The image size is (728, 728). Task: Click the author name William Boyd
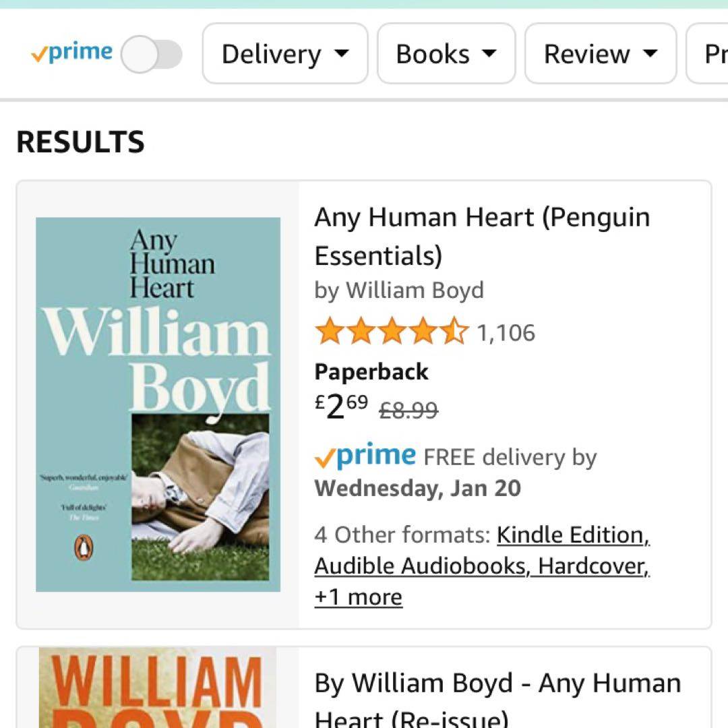click(415, 291)
